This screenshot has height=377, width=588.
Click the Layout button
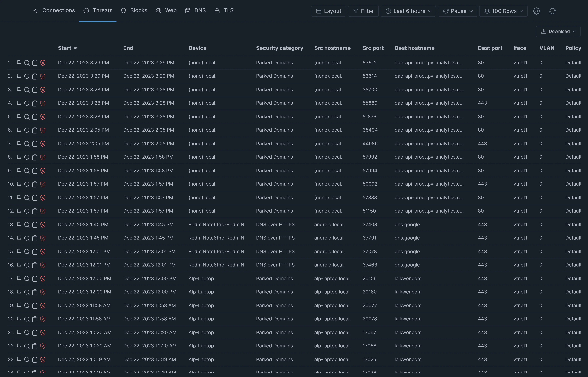click(328, 11)
